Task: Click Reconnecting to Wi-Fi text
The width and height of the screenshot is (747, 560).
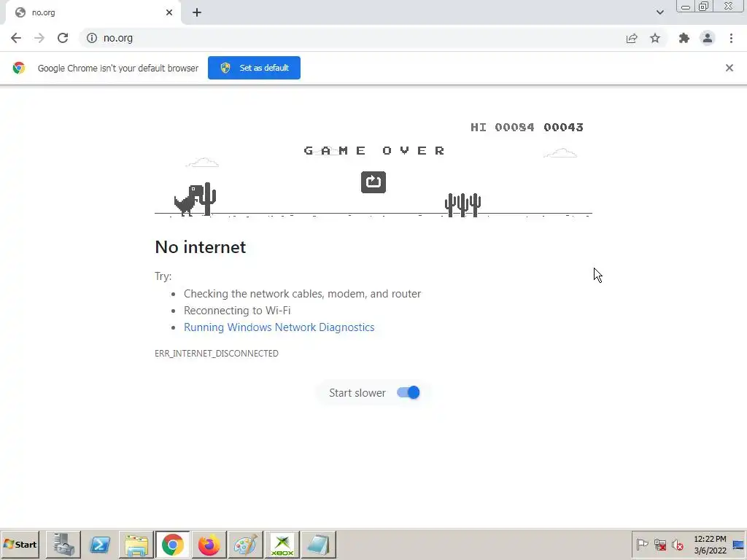Action: 237,311
